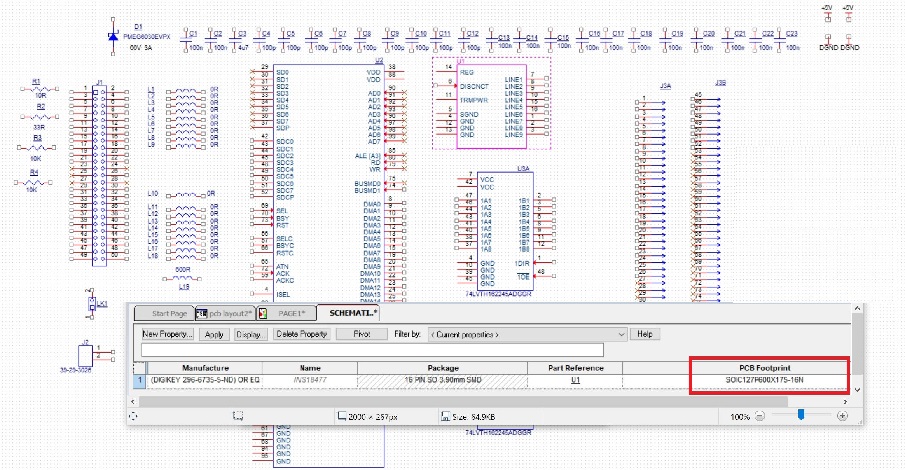
Task: Click the PCB Footprint cell value
Action: pos(764,381)
